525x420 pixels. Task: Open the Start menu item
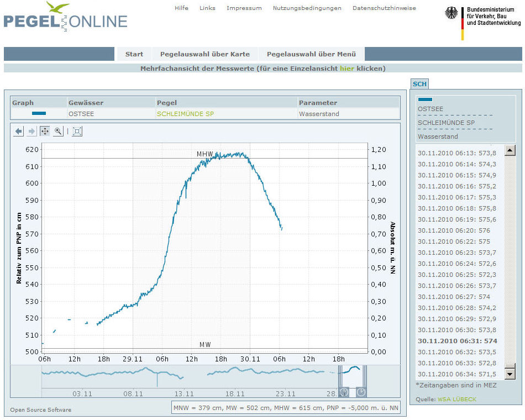(134, 54)
